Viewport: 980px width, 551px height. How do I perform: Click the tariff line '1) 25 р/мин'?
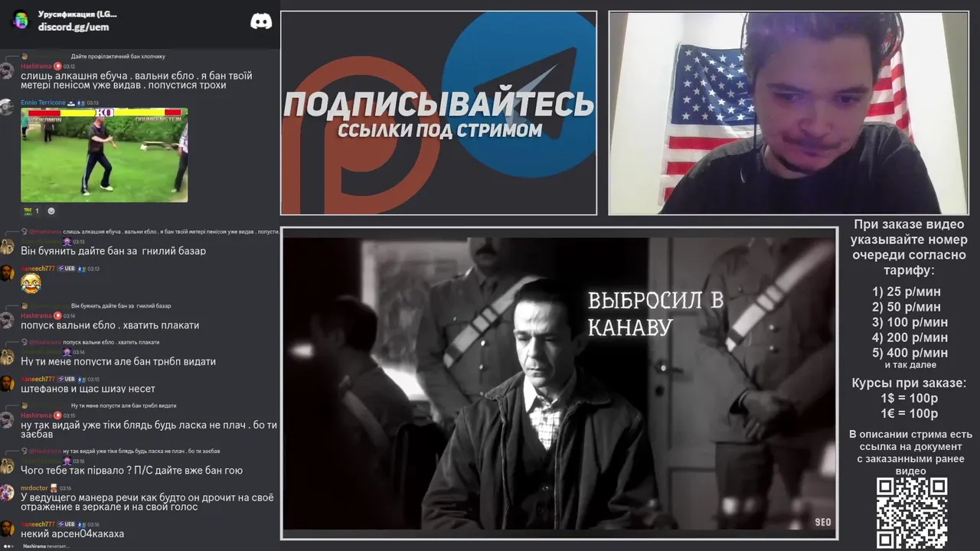(906, 292)
